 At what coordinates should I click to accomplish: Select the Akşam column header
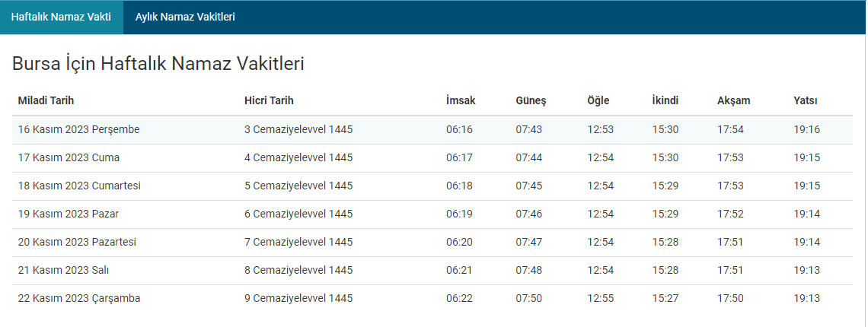[733, 100]
